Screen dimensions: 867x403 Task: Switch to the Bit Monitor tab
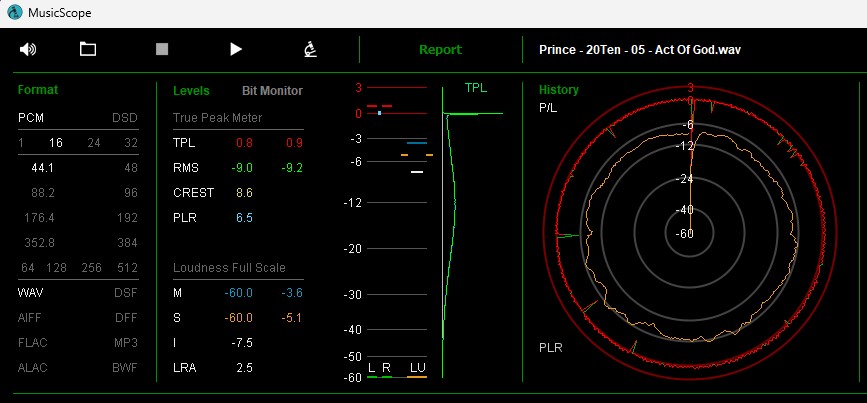coord(272,91)
